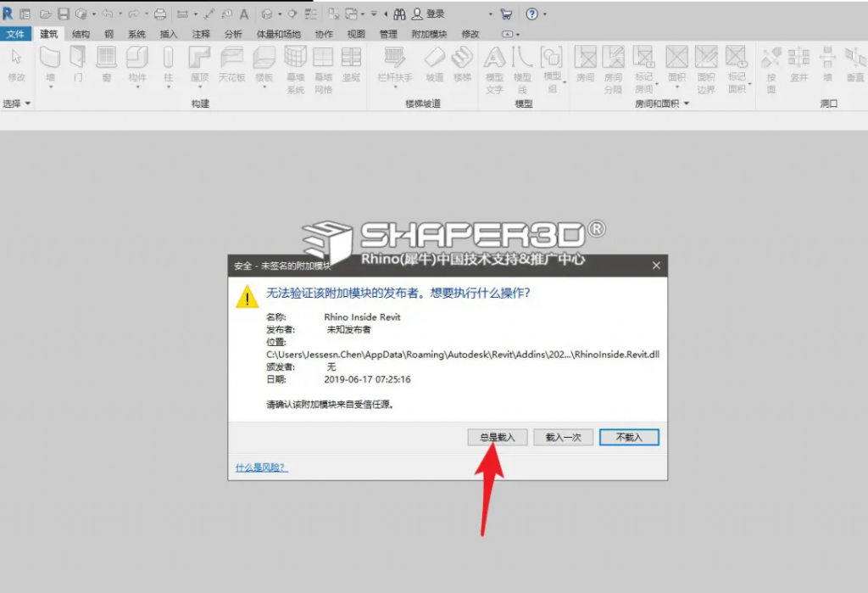Select the Stair (楼梯) tool

(462, 64)
